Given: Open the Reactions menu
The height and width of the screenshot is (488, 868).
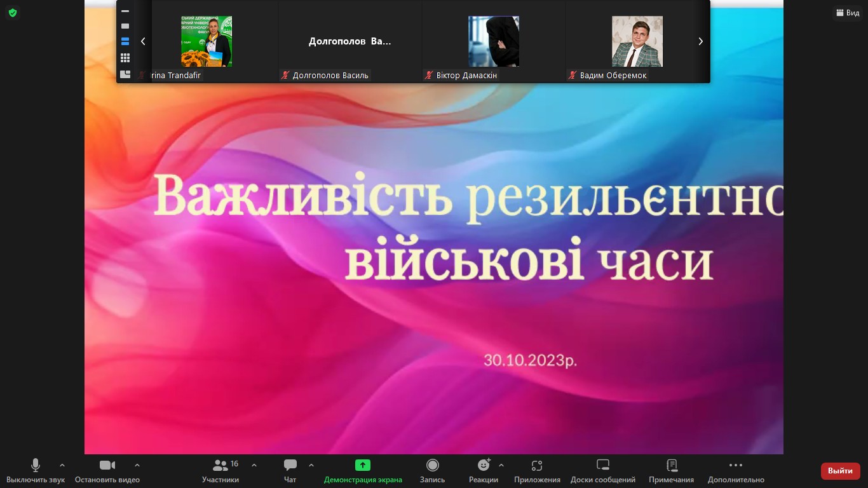Looking at the screenshot, I should click(x=483, y=471).
